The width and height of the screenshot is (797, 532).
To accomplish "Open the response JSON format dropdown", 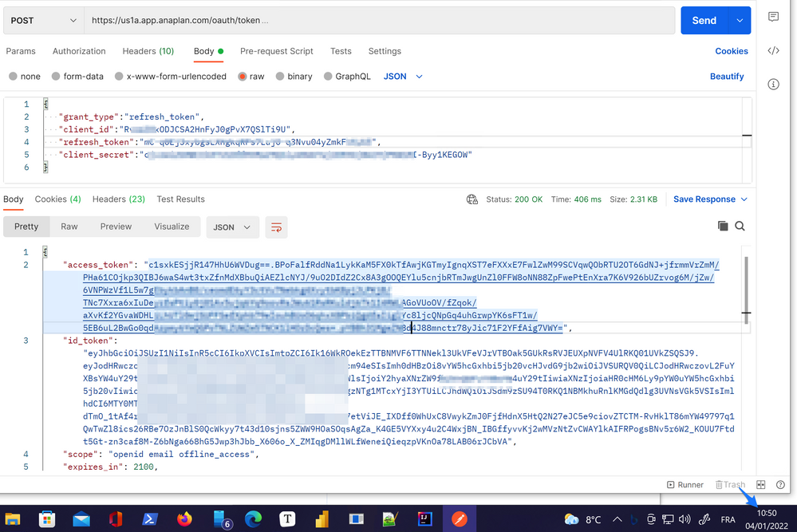I will tap(232, 227).
